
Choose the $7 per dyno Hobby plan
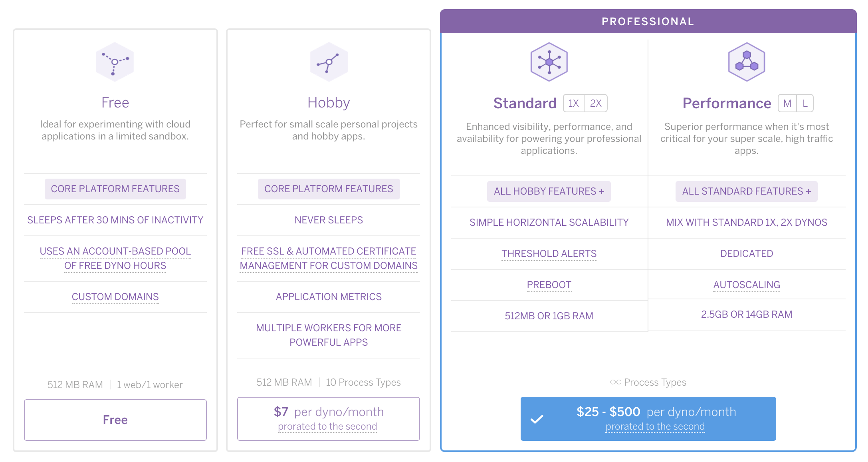point(328,418)
